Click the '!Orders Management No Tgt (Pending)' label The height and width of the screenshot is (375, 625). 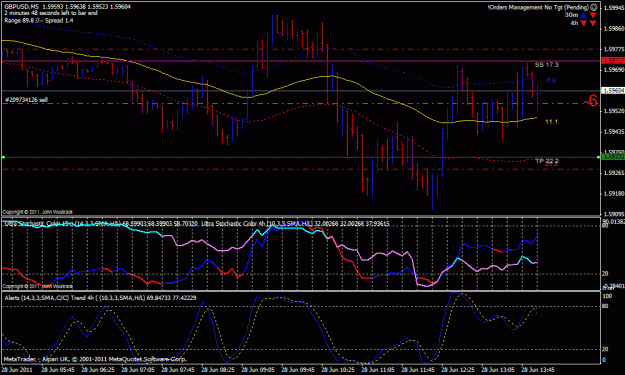[538, 7]
